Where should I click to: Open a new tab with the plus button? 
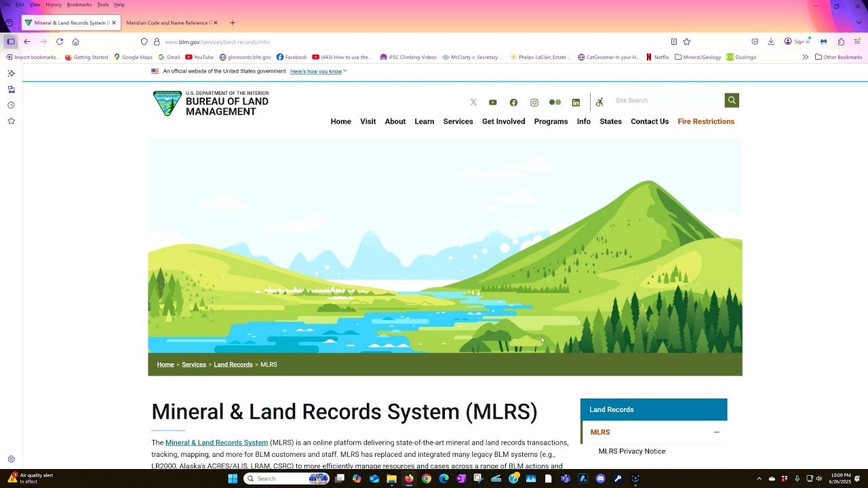click(233, 22)
